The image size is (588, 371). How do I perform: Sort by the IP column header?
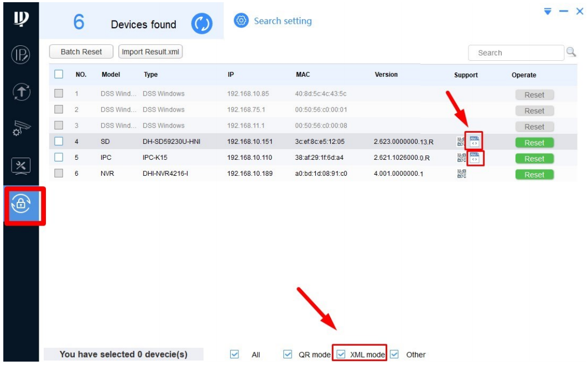230,75
